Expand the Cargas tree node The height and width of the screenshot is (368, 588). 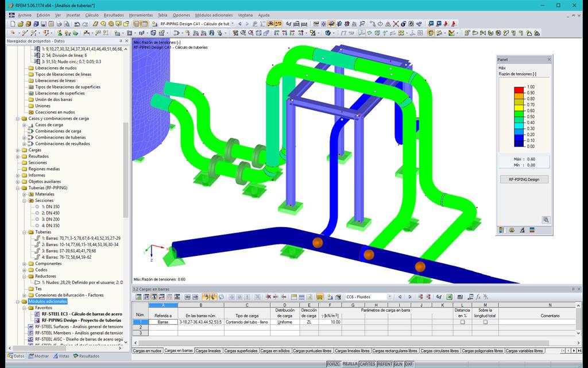coord(18,150)
